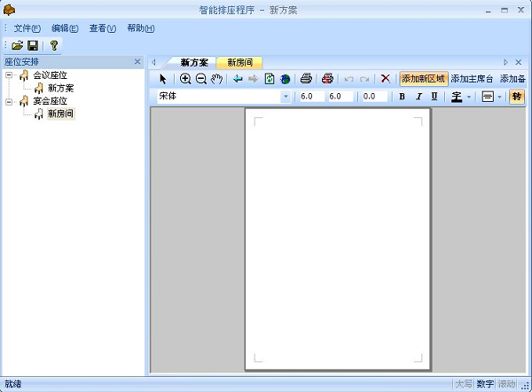Open the 帮助(H) menu
Screen dimensions: 532x392
pos(141,28)
